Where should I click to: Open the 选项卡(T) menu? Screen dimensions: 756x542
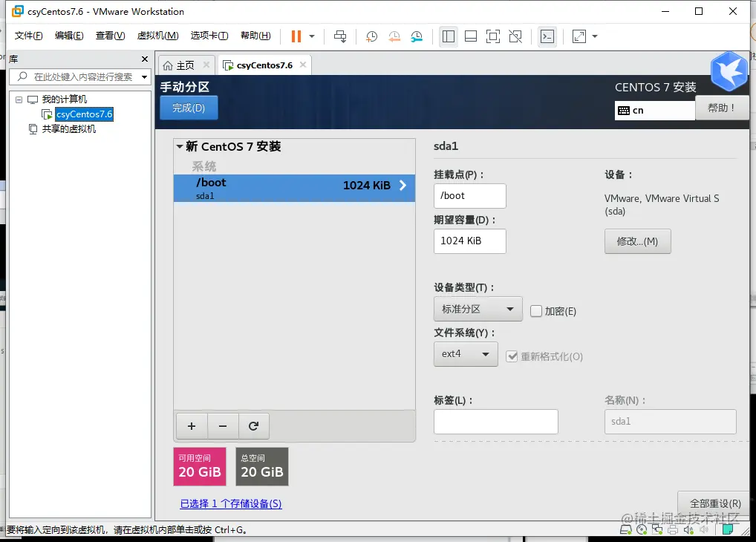click(x=209, y=36)
